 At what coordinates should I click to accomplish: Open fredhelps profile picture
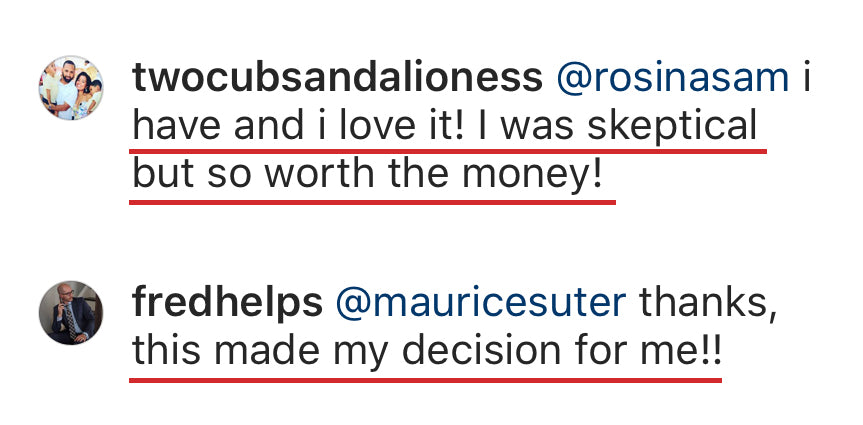[x=67, y=313]
